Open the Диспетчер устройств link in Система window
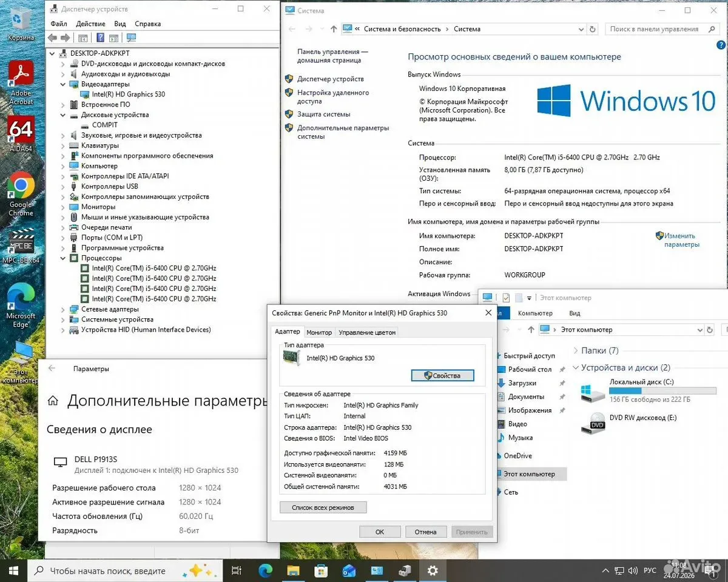Viewport: 728px width, 582px height. point(331,79)
